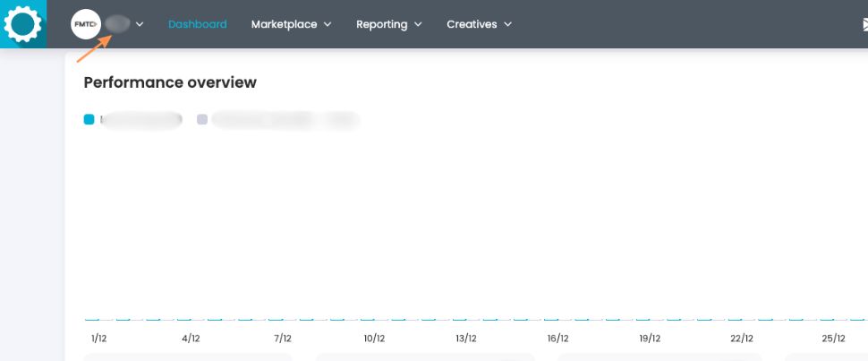The image size is (868, 361).
Task: Click the blurred account name beside FMTC
Action: click(x=117, y=24)
